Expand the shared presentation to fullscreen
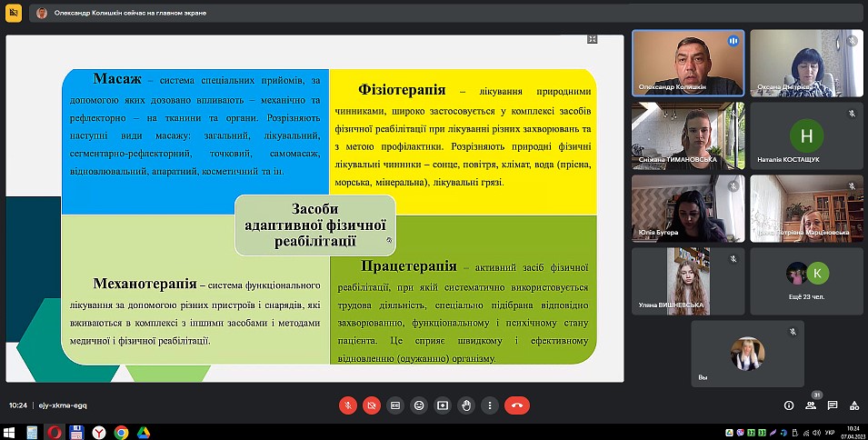This screenshot has width=868, height=440. (592, 39)
